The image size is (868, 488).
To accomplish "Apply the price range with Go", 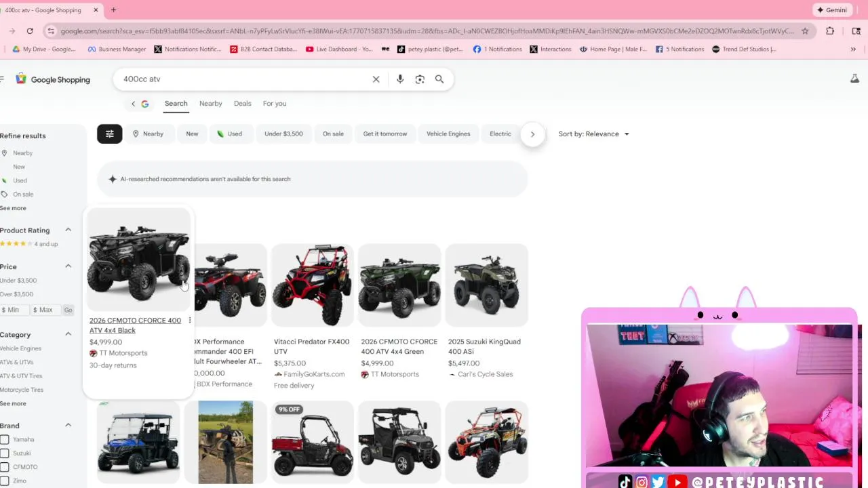I will point(68,310).
